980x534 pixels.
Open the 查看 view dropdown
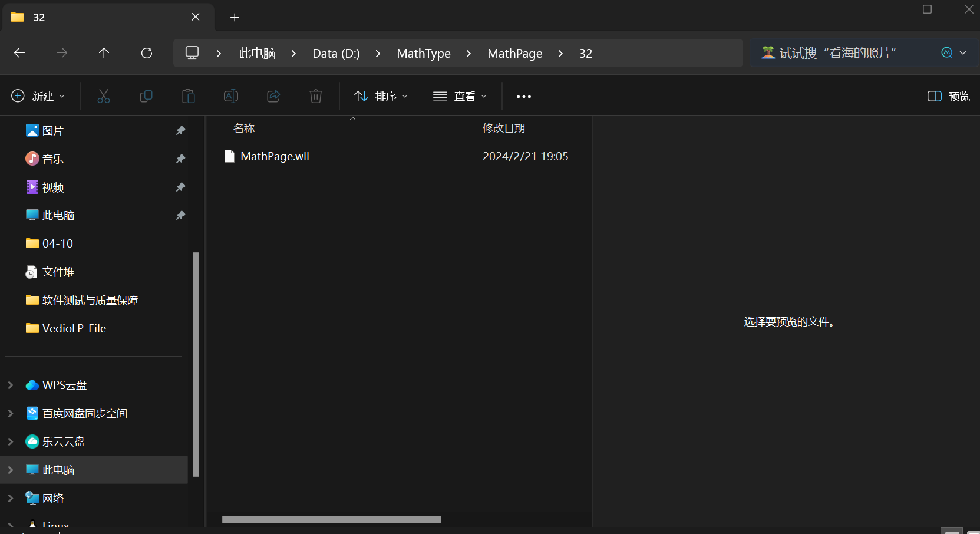[x=460, y=96]
